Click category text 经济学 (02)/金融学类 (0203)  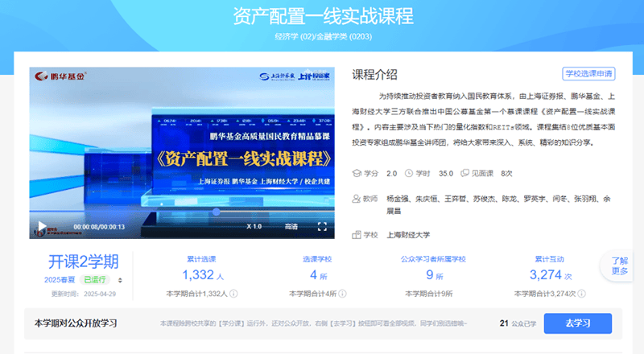coord(324,36)
